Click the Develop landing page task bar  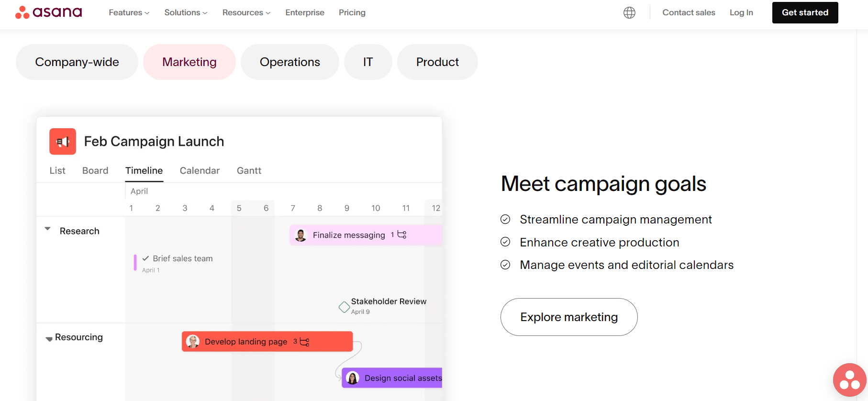[x=267, y=341]
